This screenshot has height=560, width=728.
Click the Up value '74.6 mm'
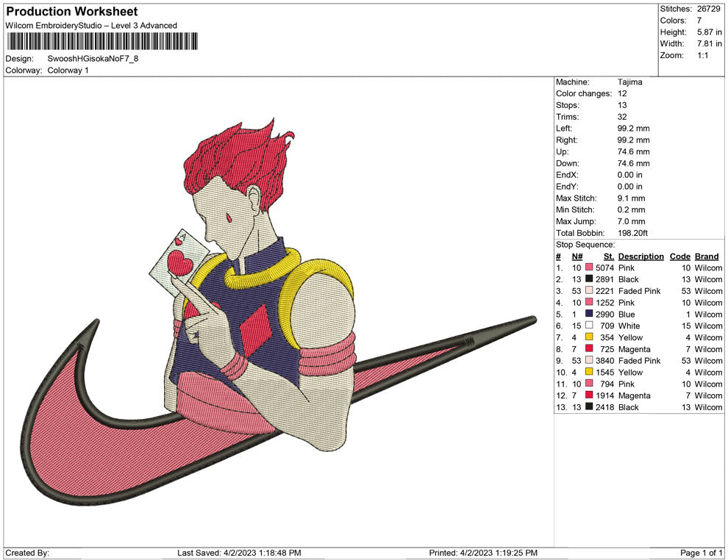634,151
